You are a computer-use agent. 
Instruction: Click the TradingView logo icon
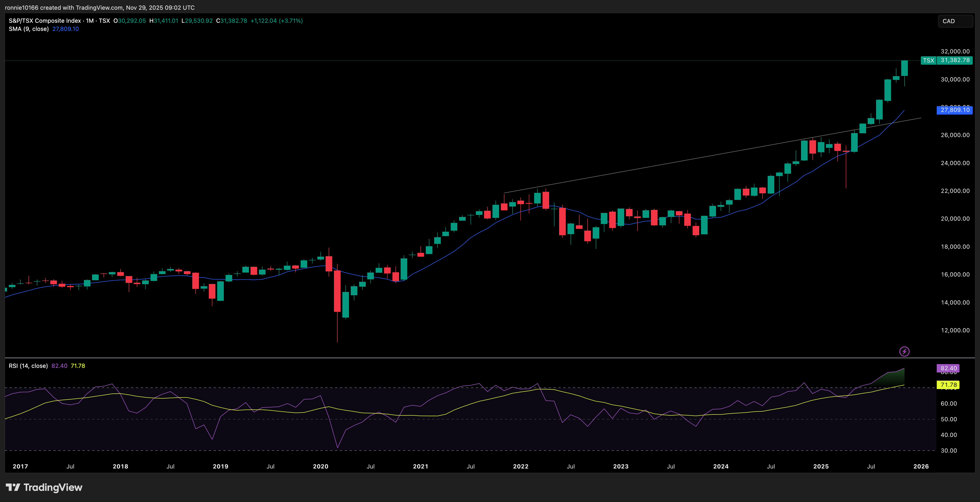pyautogui.click(x=13, y=487)
